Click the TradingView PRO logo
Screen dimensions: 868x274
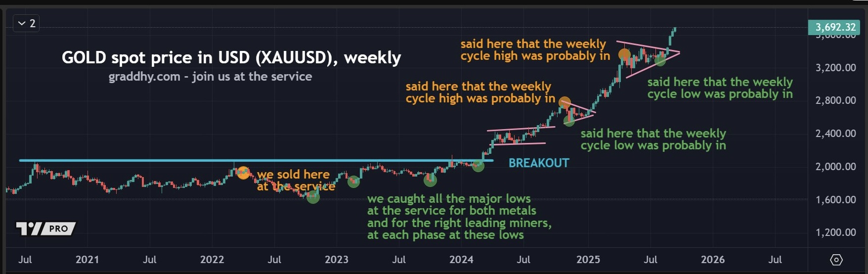(46, 228)
